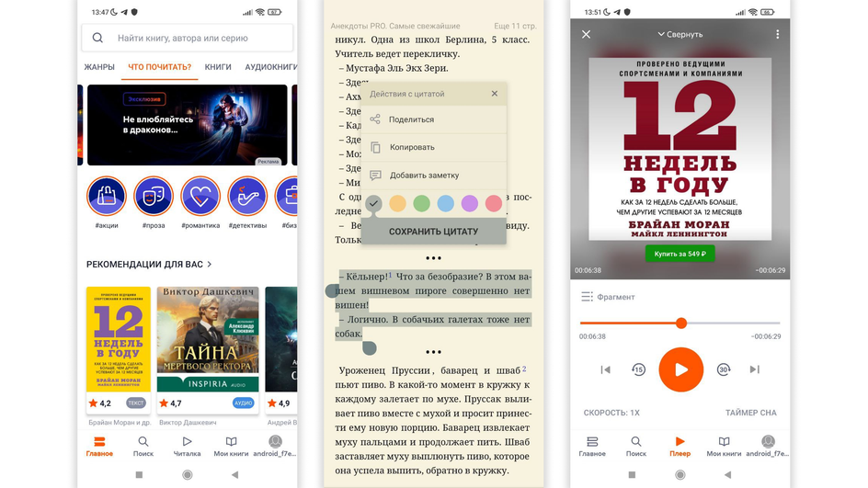Skip forward 30 seconds in the player

pos(724,369)
